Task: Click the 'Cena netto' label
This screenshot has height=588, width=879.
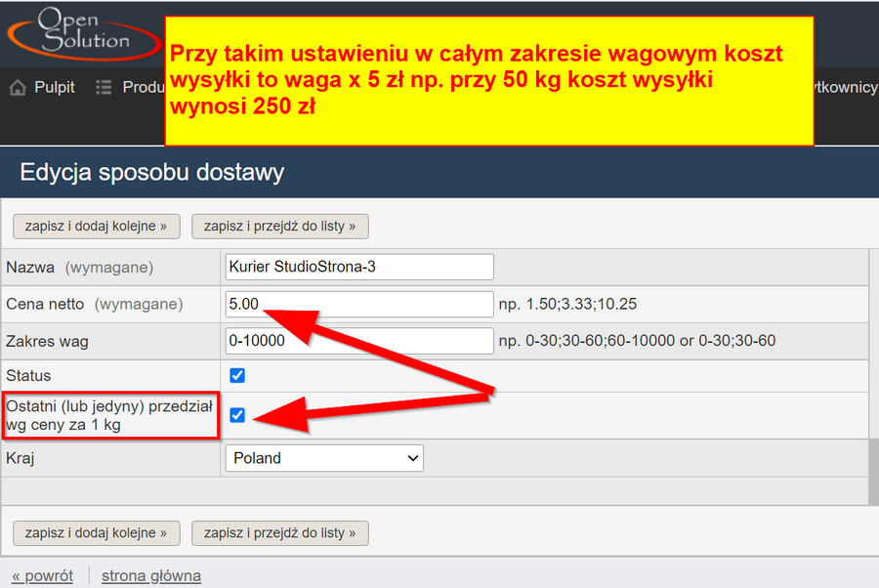Action: (x=45, y=305)
